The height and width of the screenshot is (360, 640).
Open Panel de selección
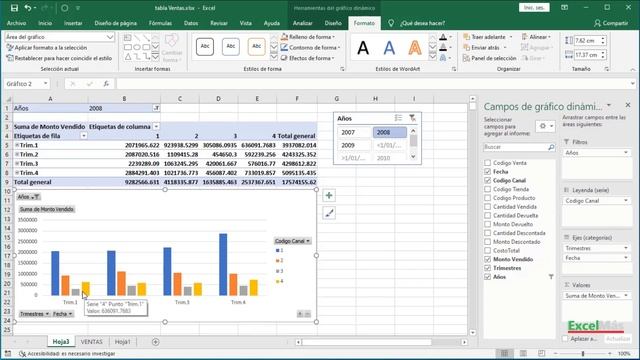(490, 58)
